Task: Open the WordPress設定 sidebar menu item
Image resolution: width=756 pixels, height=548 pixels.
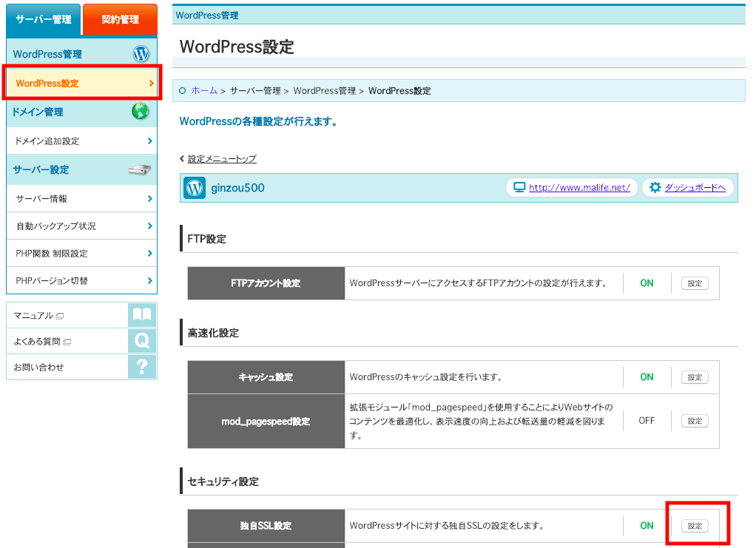Action: tap(82, 83)
